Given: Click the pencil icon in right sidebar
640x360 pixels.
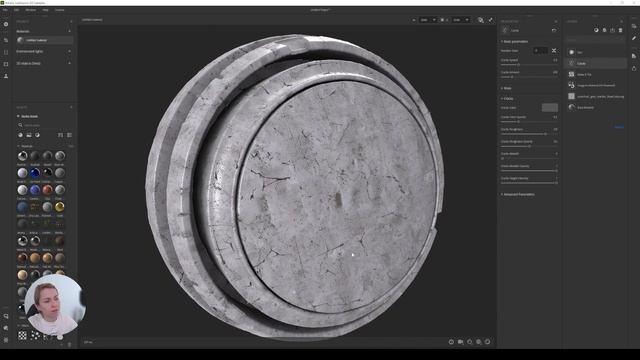Looking at the screenshot, I should tap(634, 38).
